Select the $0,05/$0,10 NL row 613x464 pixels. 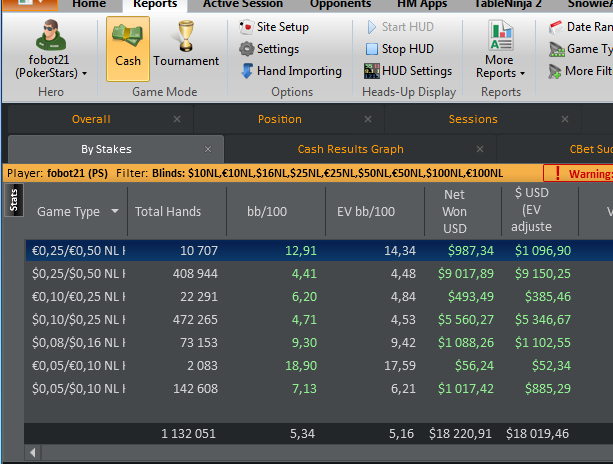click(x=319, y=389)
